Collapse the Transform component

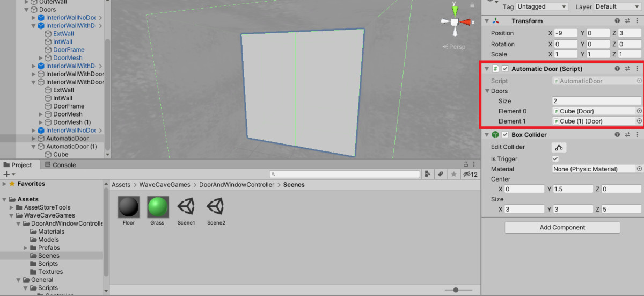point(487,21)
